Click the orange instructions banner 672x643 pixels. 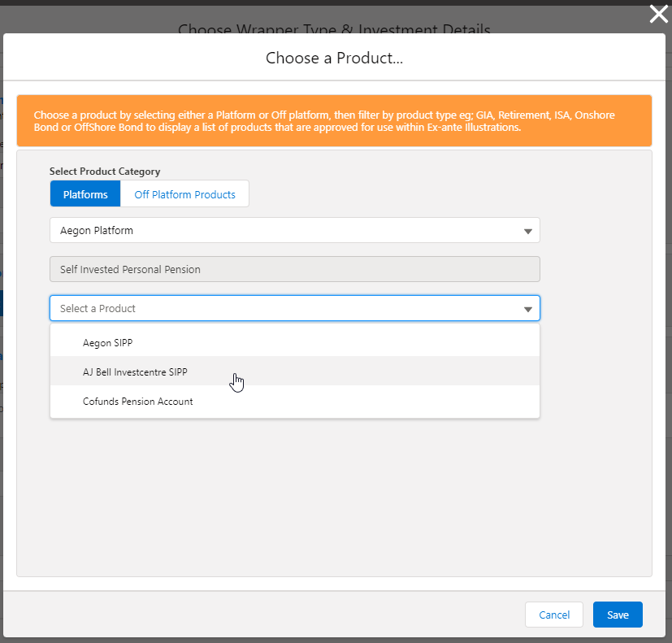334,121
